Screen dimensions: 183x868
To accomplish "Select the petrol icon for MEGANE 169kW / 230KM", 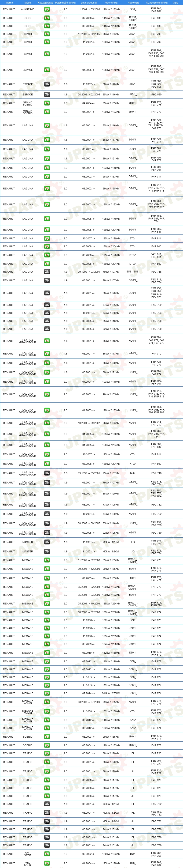I will (x=47, y=612).
